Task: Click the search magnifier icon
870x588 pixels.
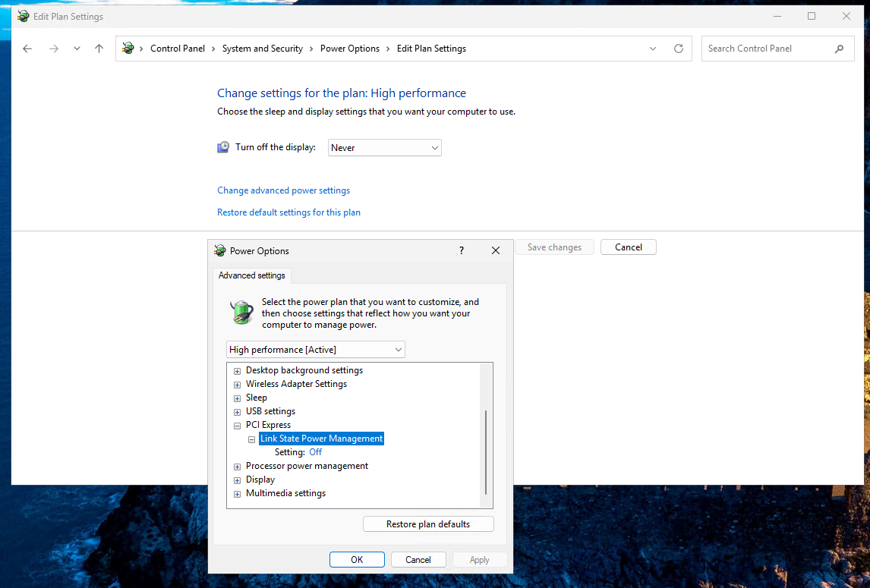Action: [x=839, y=49]
